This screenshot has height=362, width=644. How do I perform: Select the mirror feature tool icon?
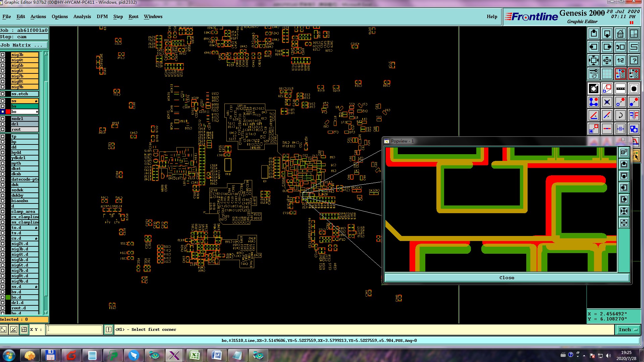click(634, 116)
